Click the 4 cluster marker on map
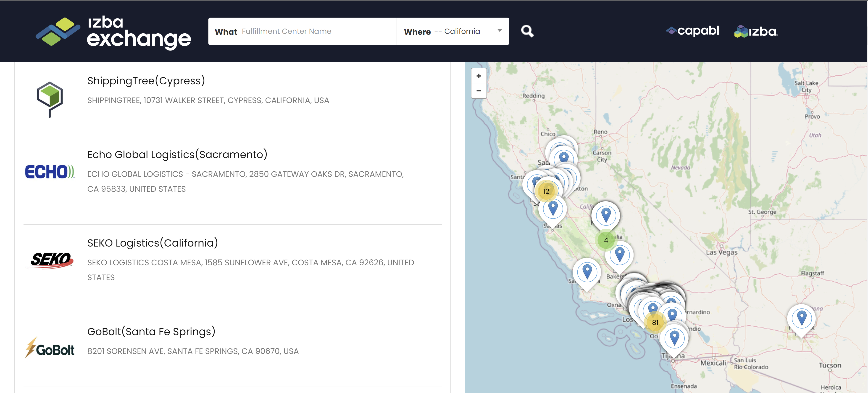Screen dimensions: 868x393 [x=606, y=240]
